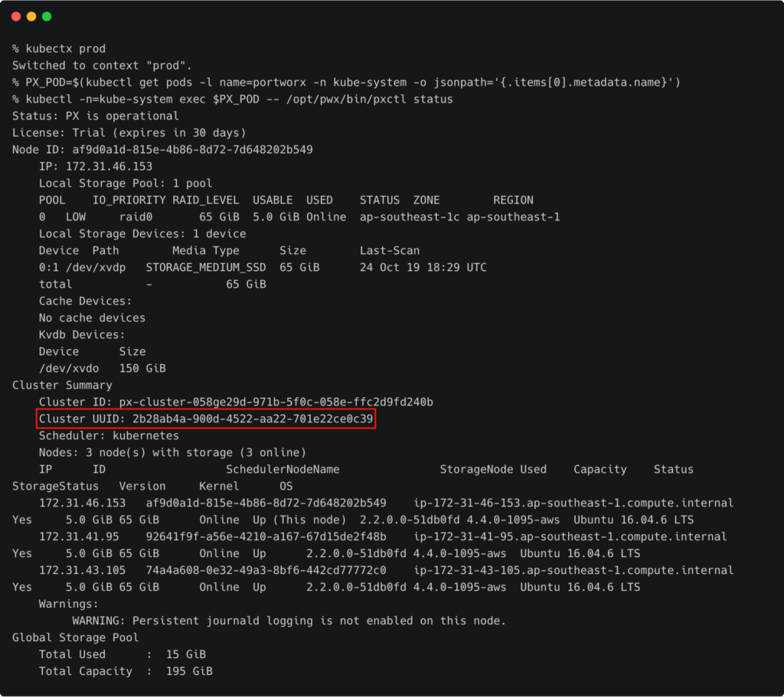Click the 'Scheduler: kubernetes' line
Screen dimensions: 784x697
(109, 436)
